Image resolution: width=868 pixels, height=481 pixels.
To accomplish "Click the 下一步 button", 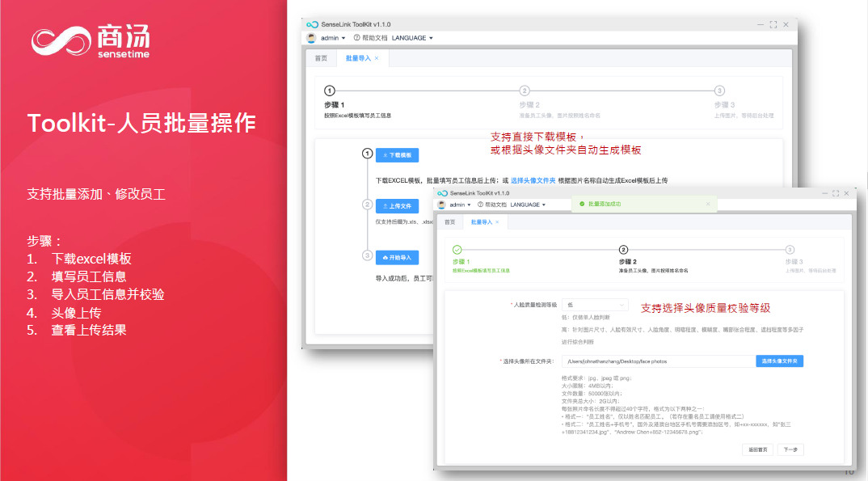I will coord(790,449).
